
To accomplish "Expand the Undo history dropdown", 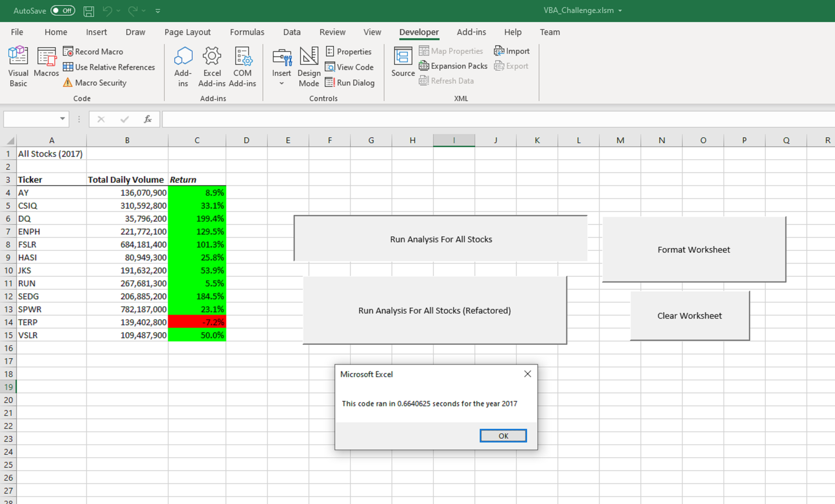I will [x=118, y=11].
